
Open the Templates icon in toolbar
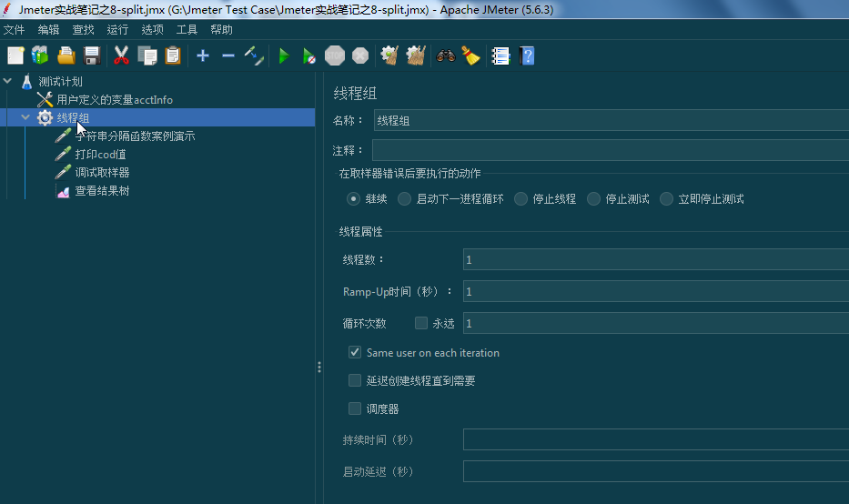coord(40,55)
